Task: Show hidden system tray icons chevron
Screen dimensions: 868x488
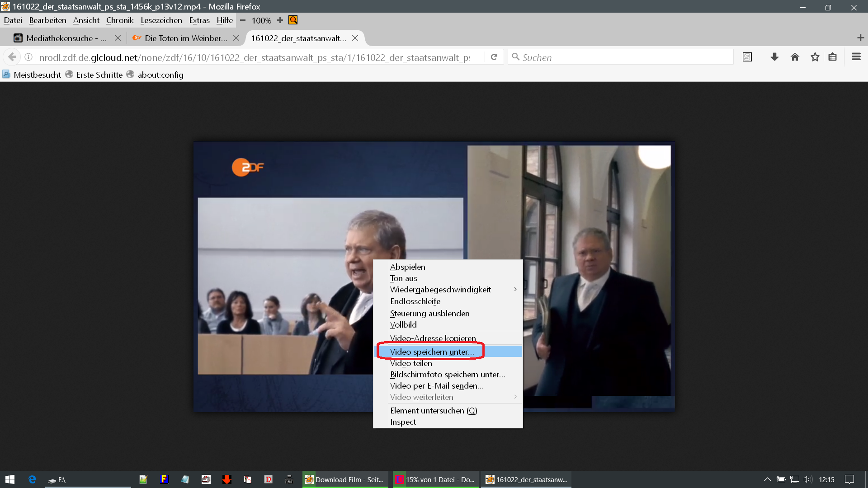Action: (x=767, y=479)
